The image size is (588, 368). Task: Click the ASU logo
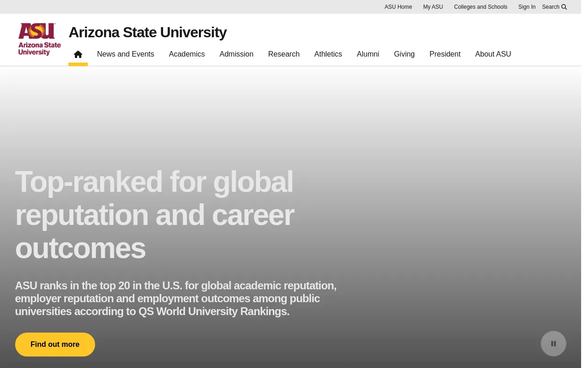click(x=40, y=39)
